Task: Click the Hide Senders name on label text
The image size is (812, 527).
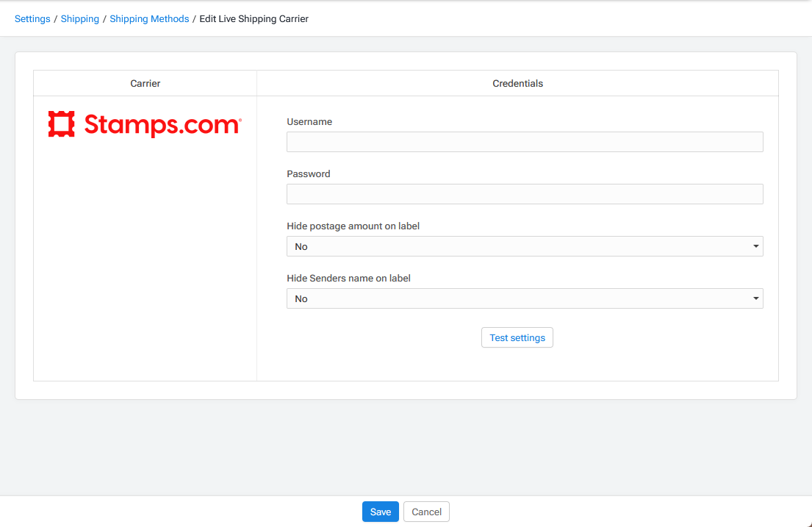Action: [348, 279]
